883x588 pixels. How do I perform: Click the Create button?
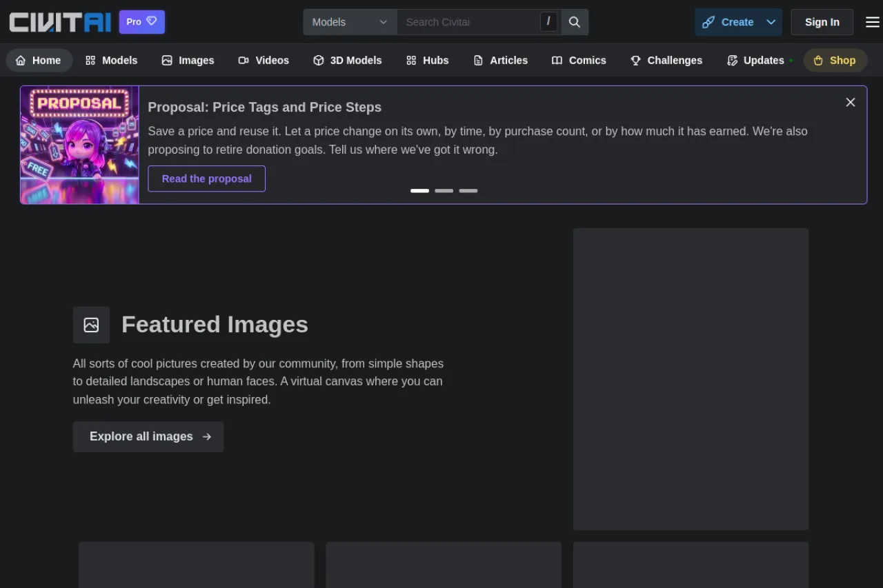[x=728, y=22]
